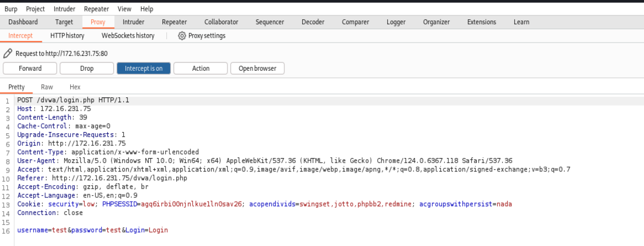
Task: Switch to the Repeater tool tab
Action: (174, 22)
